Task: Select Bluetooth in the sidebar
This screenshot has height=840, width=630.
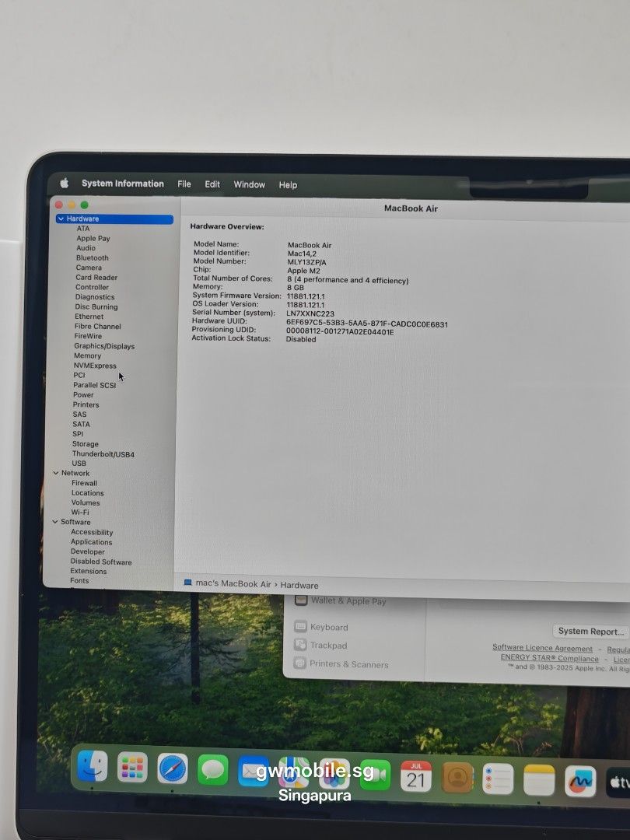Action: (x=92, y=257)
